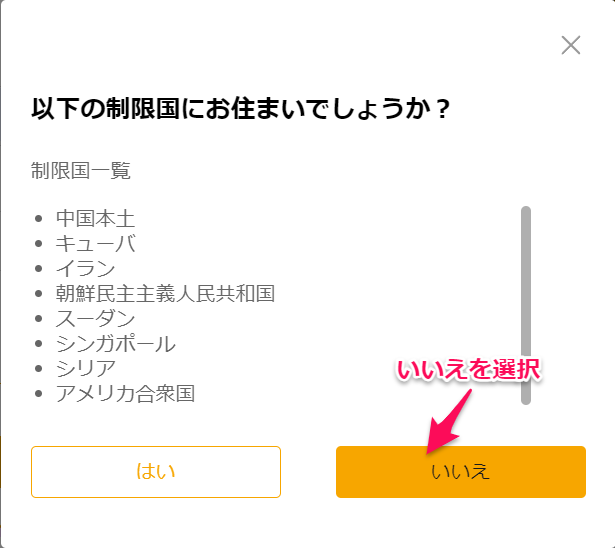Click the dialog heading about 制限国
This screenshot has width=615, height=548.
(x=240, y=108)
